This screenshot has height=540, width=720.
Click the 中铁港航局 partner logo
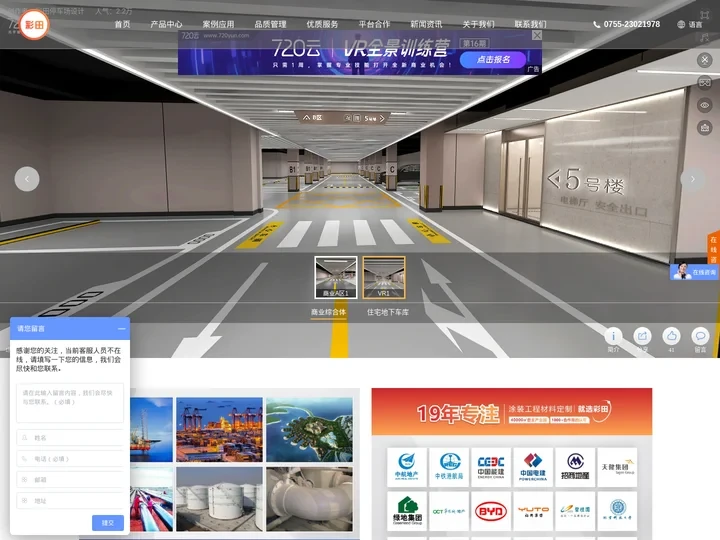(449, 467)
